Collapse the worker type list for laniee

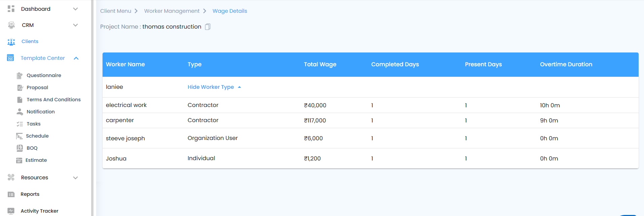point(214,87)
